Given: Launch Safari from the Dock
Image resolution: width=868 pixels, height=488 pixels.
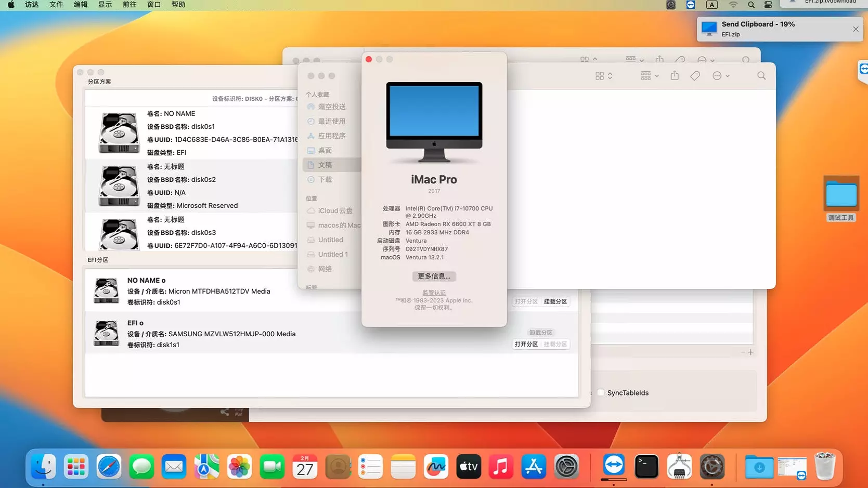Looking at the screenshot, I should click(109, 467).
